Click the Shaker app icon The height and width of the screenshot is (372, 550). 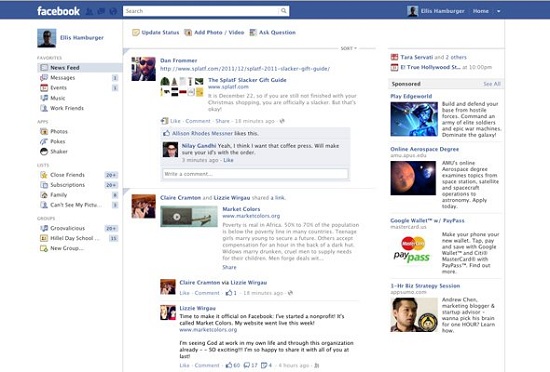44,151
